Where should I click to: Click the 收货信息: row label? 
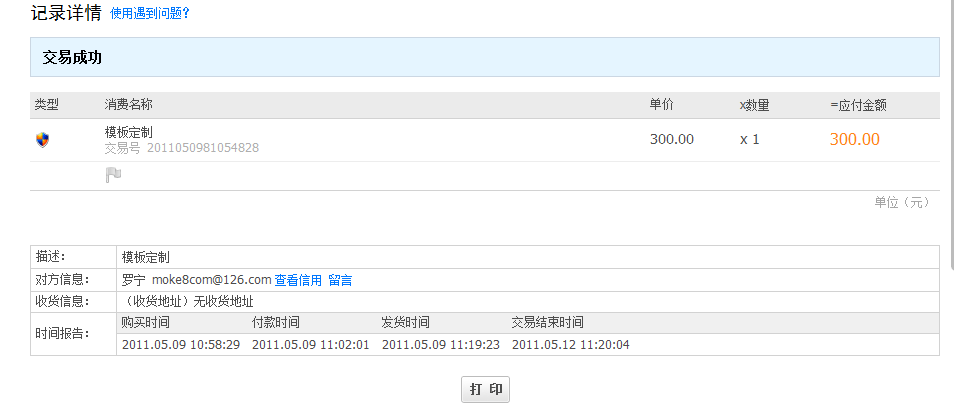pos(62,302)
